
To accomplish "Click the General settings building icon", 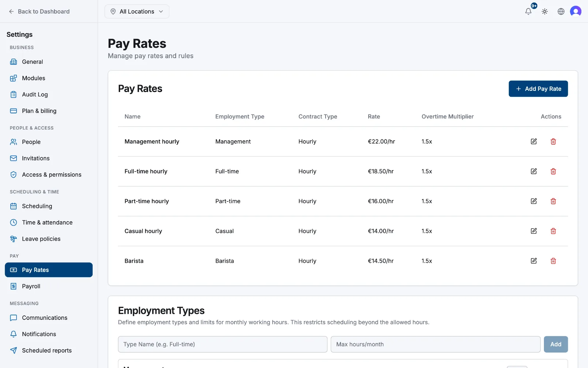I will tap(14, 62).
